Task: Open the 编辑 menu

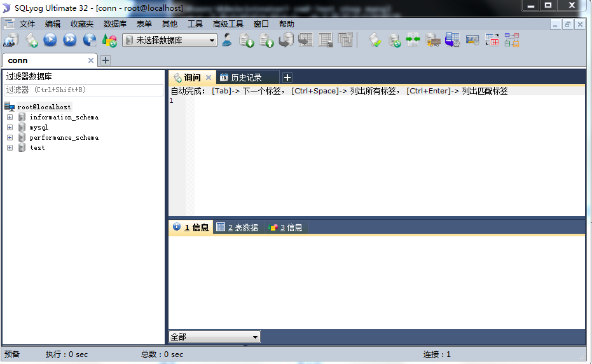Action: coord(53,24)
